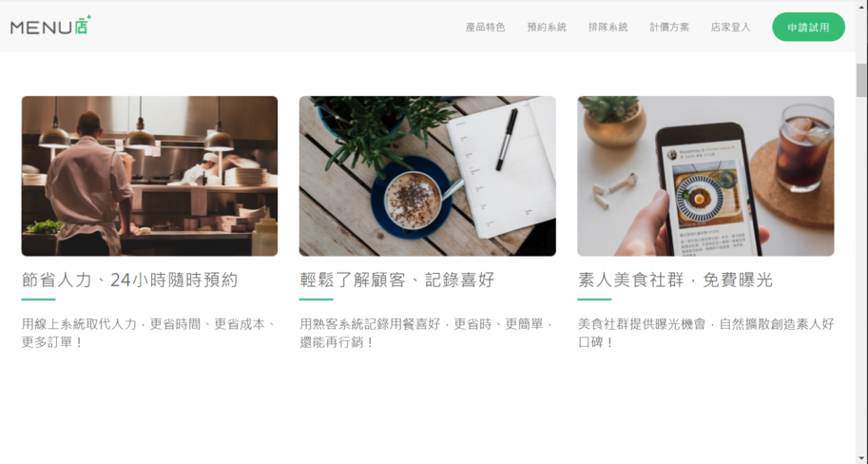Go to 排隊系統 page
This screenshot has height=464, width=868.
[x=608, y=28]
